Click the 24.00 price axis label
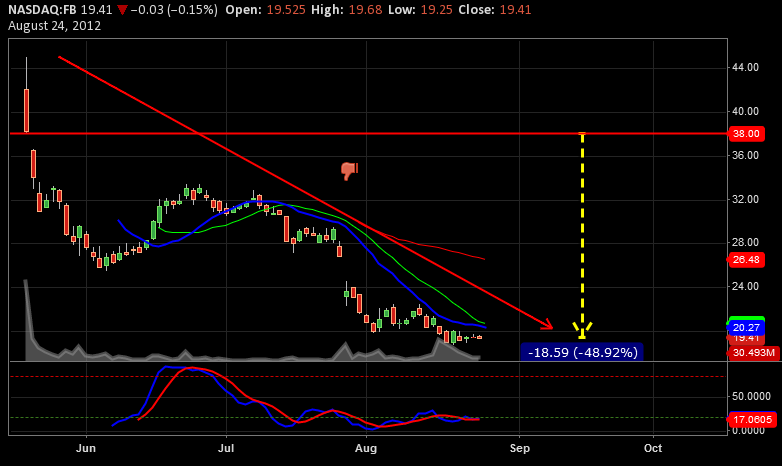The height and width of the screenshot is (466, 782). pyautogui.click(x=745, y=286)
